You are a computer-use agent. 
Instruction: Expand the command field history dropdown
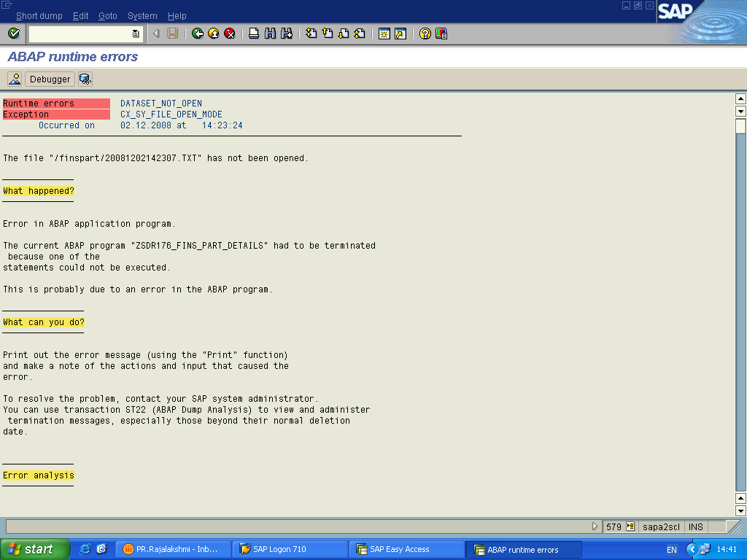[x=135, y=33]
